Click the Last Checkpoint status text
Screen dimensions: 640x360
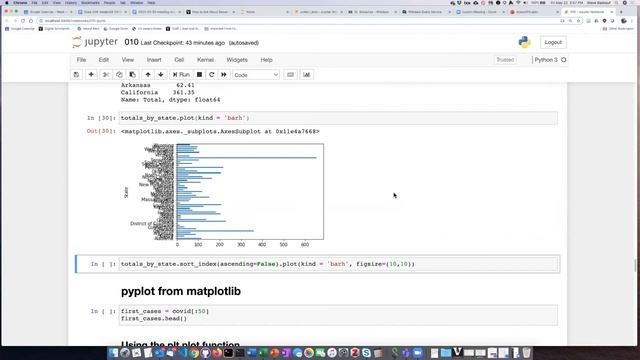point(182,43)
